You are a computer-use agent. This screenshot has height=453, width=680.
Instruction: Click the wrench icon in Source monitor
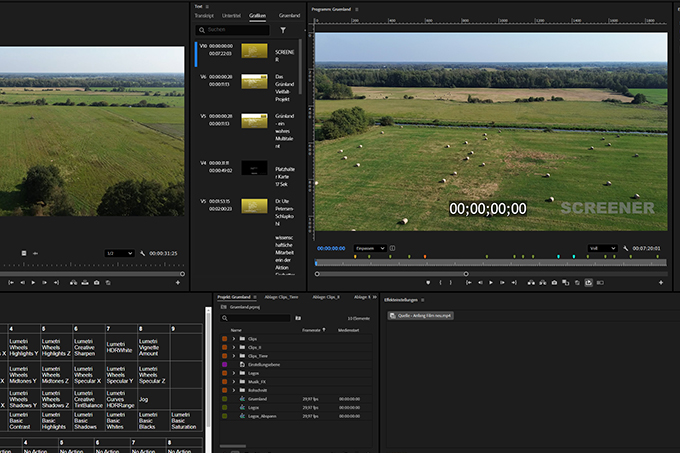click(x=143, y=253)
